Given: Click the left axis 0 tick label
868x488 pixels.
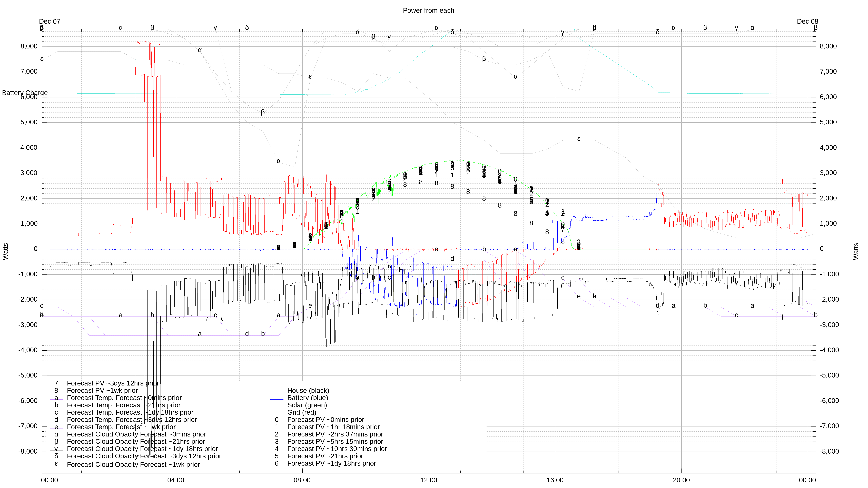Looking at the screenshot, I should pos(36,249).
